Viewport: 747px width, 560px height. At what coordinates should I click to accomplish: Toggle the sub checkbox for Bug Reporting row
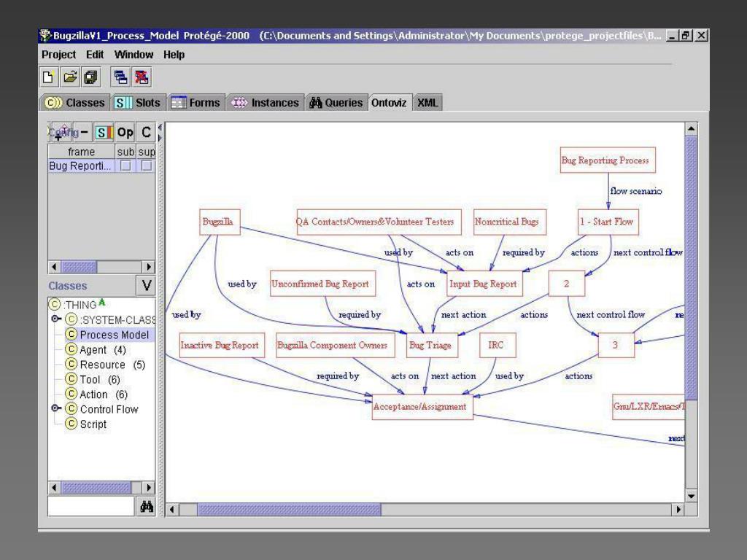click(125, 166)
